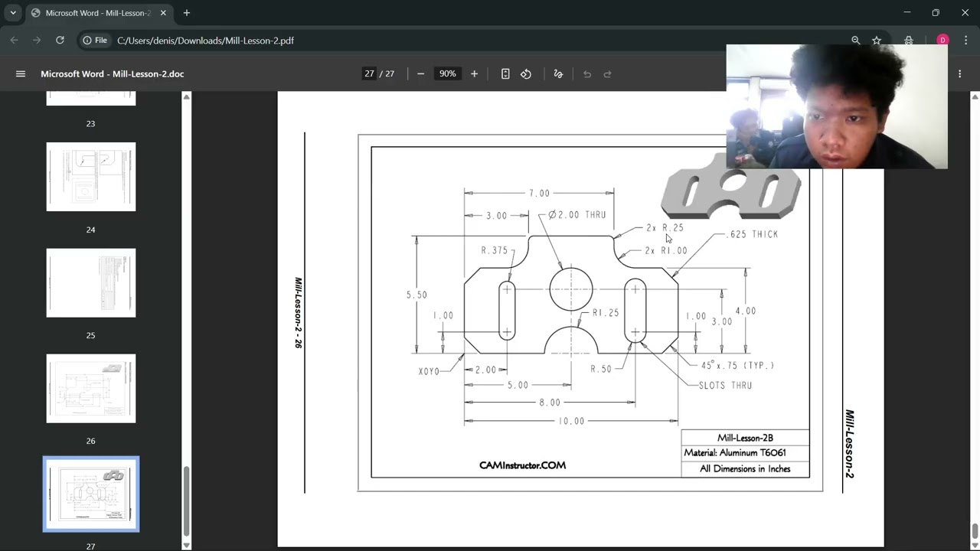Viewport: 980px width, 551px height.
Task: Restore down the Chrome window
Action: tap(936, 13)
